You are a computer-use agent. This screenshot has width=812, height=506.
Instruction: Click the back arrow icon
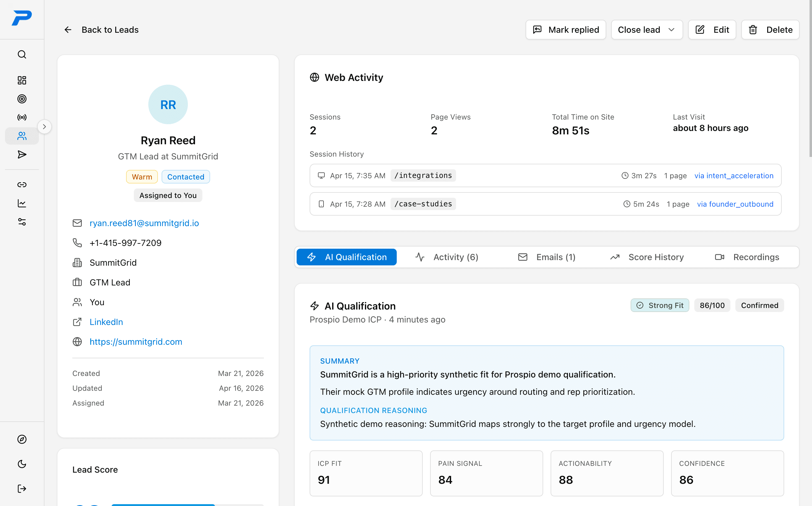pos(68,30)
